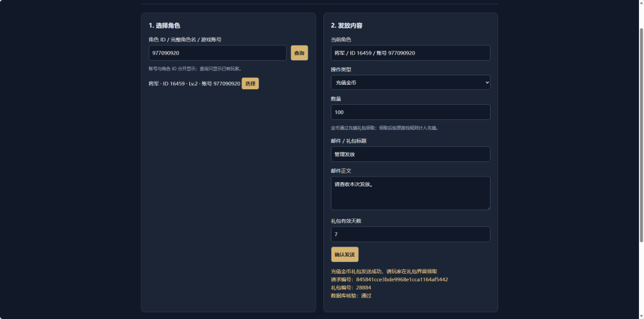Click success message 充值金币礼包发送成功
This screenshot has height=319, width=644.
[384, 271]
